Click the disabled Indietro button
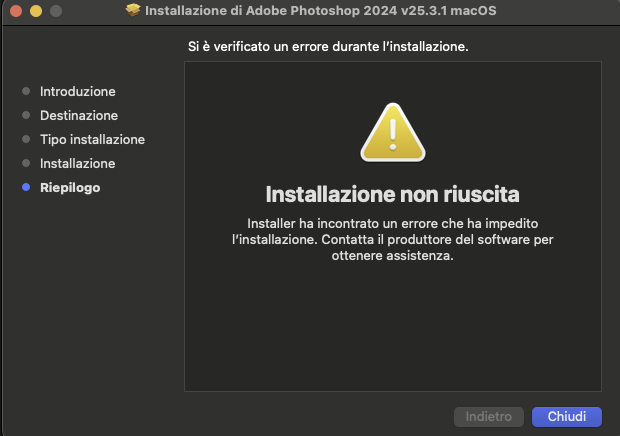The height and width of the screenshot is (436, 620). coord(489,417)
